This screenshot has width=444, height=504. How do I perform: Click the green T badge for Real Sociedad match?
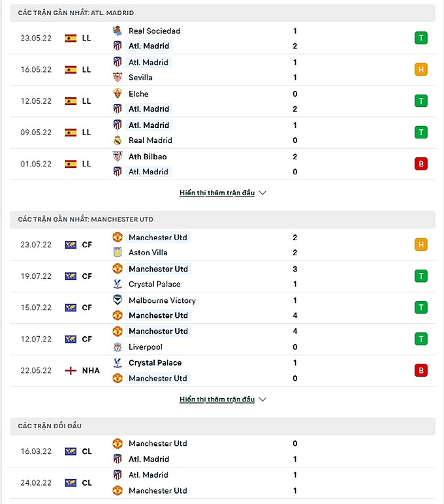point(421,38)
